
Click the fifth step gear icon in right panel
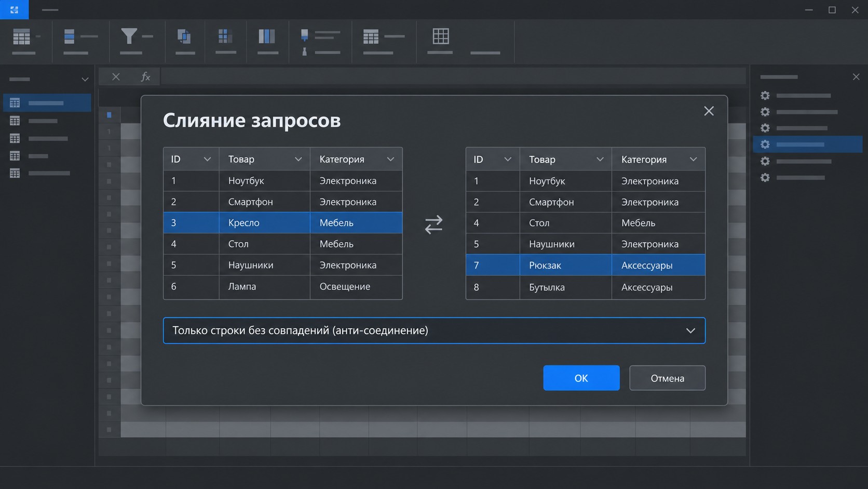tap(765, 161)
